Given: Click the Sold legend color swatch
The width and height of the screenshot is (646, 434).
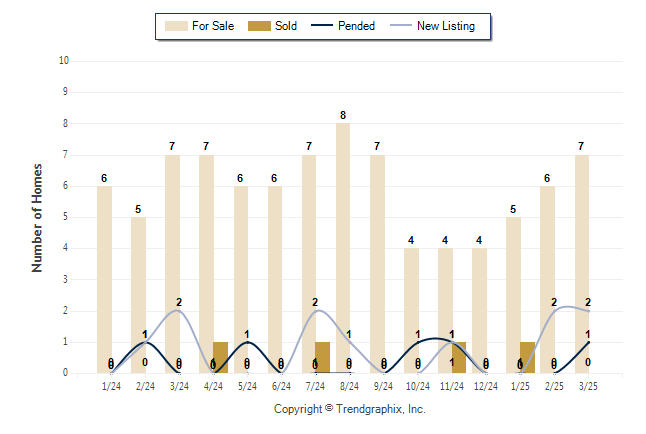Looking at the screenshot, I should (x=259, y=26).
